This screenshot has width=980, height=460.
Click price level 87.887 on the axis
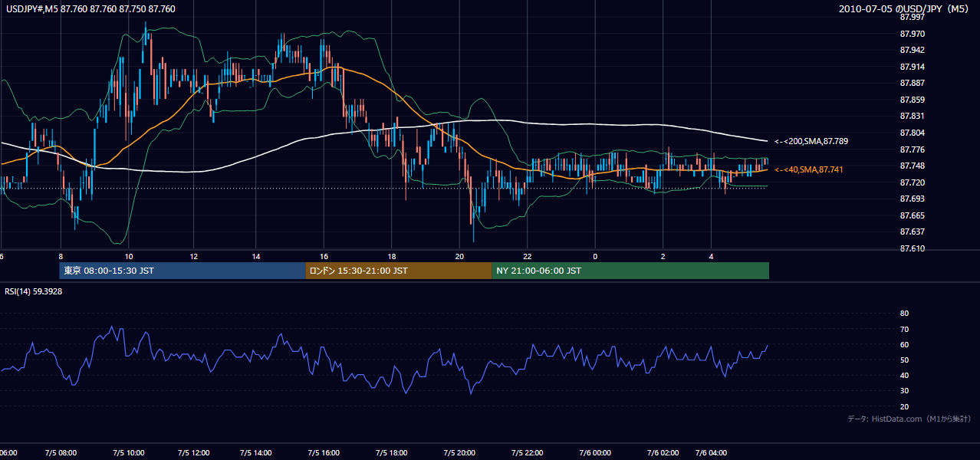coord(911,83)
